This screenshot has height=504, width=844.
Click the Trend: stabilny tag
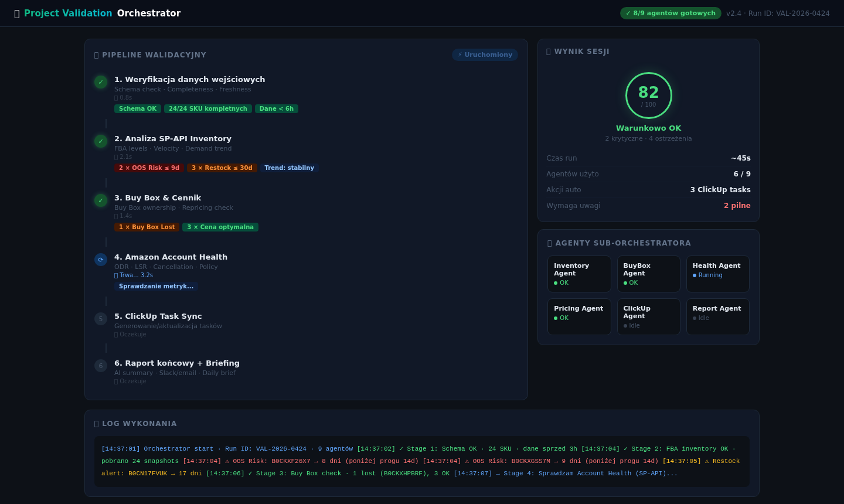coord(289,168)
